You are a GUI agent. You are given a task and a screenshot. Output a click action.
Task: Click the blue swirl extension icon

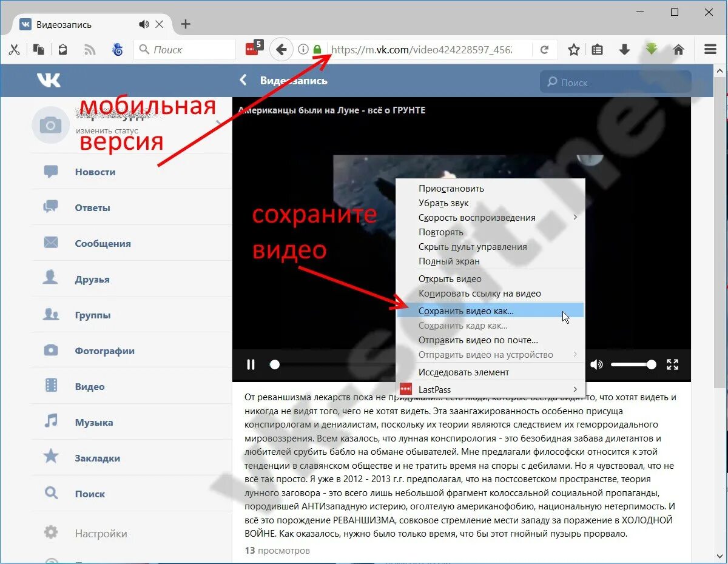(118, 50)
